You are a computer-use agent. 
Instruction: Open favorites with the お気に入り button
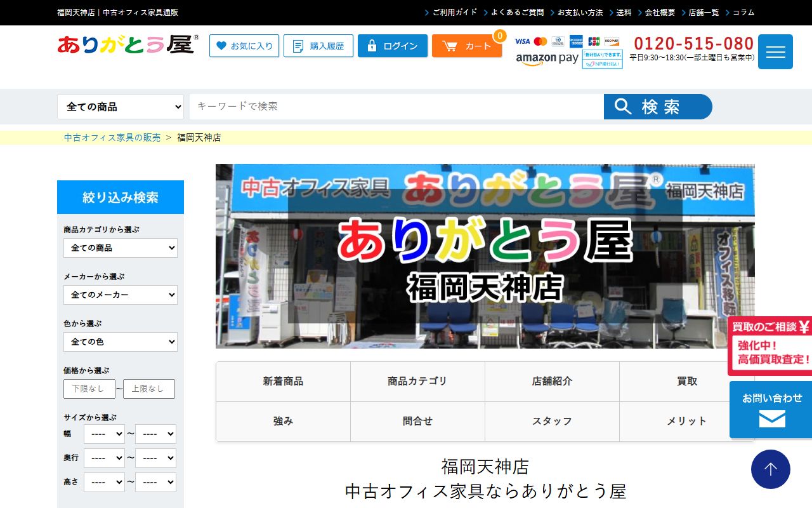tap(244, 46)
